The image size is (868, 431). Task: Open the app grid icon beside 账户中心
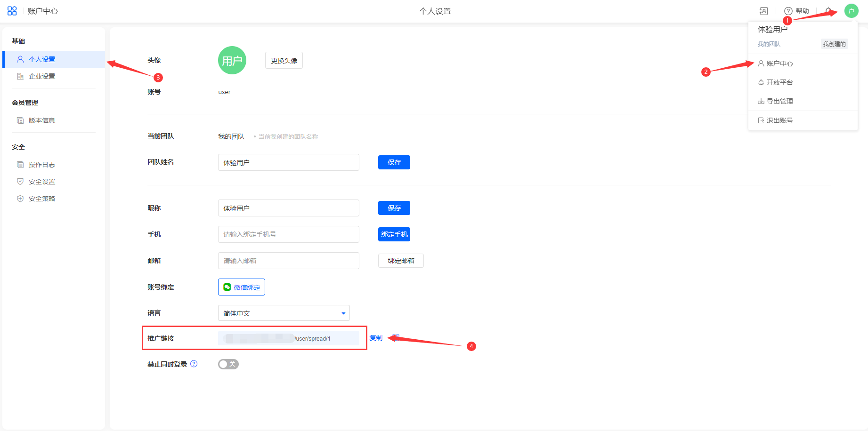12,11
